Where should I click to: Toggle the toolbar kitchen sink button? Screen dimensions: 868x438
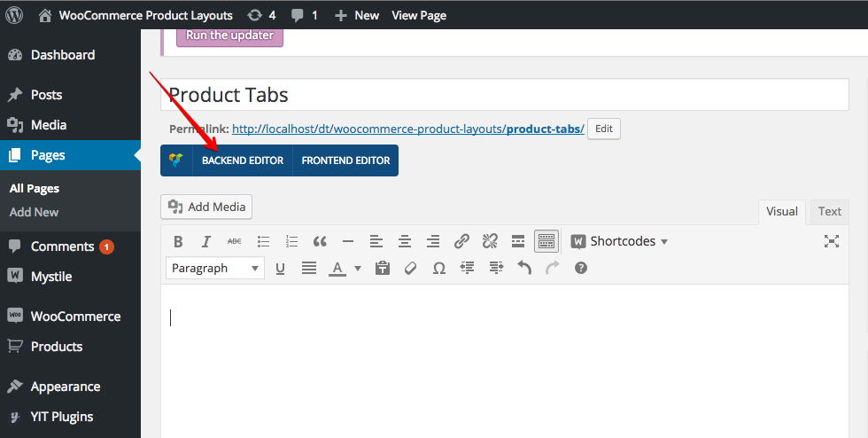pyautogui.click(x=546, y=241)
